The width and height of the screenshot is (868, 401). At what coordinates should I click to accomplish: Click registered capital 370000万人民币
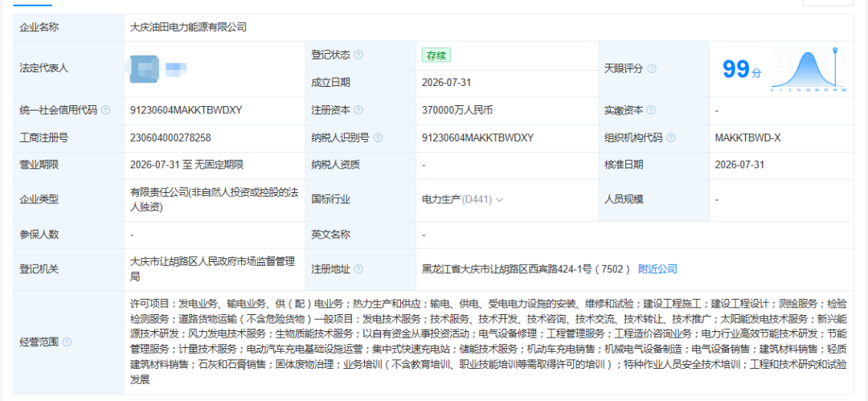(x=457, y=110)
